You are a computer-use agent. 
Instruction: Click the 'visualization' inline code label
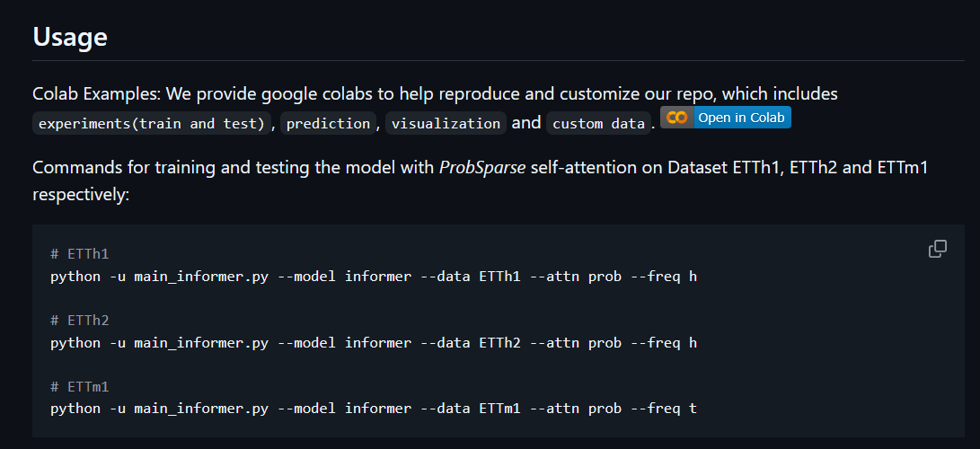pos(446,124)
